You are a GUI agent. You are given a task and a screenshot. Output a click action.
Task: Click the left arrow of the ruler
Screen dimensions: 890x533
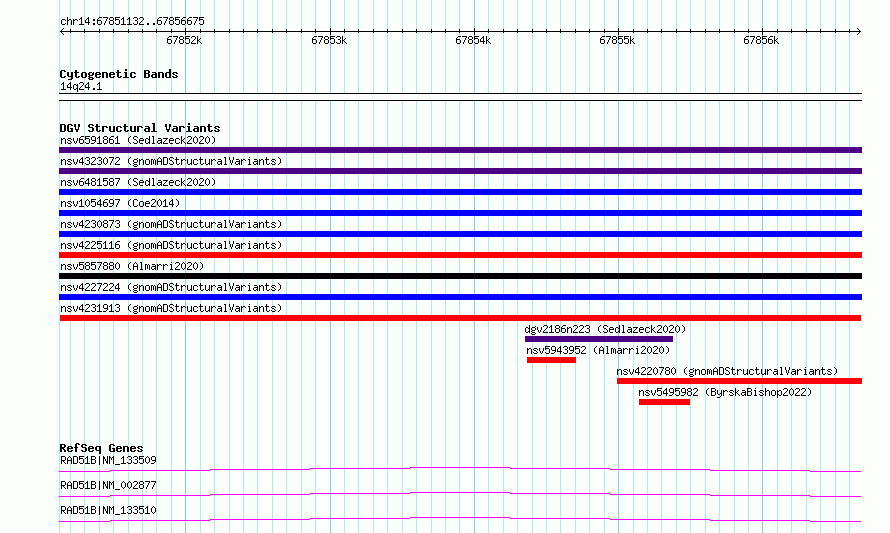[62, 31]
